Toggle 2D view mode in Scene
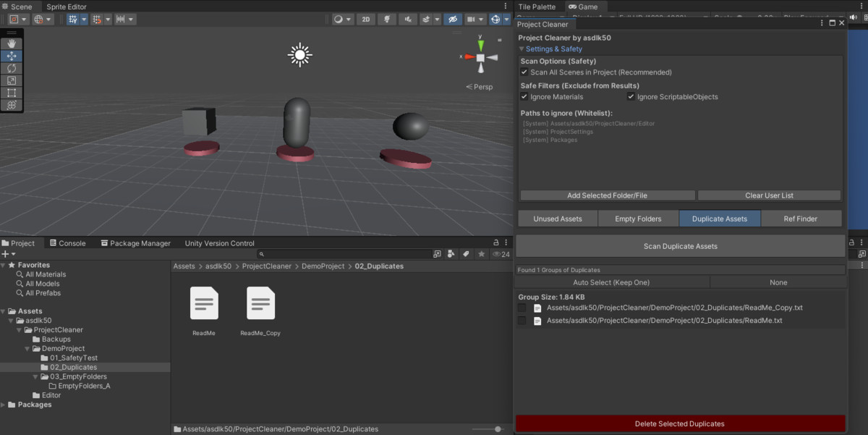The height and width of the screenshot is (435, 868). click(x=366, y=20)
